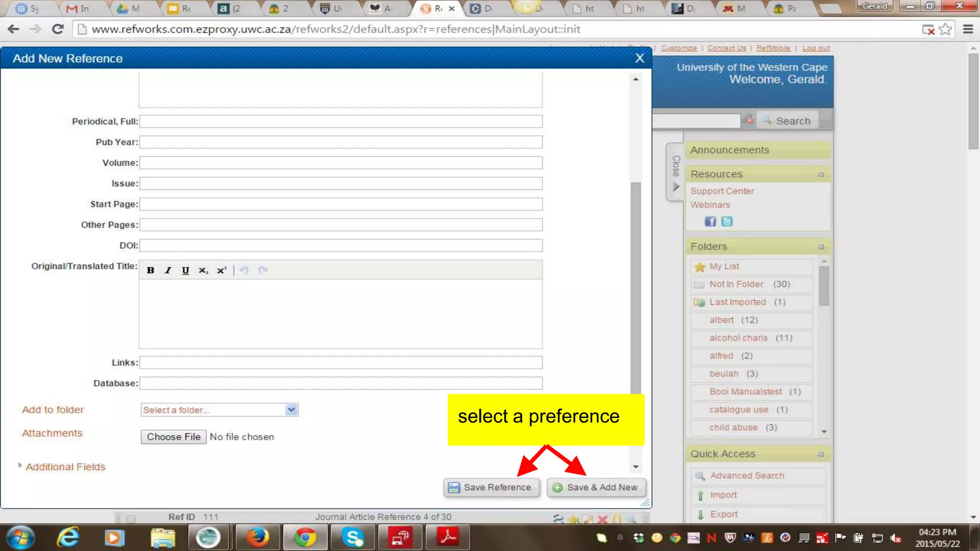Toggle underline in the title editor
The image size is (980, 551).
pyautogui.click(x=185, y=270)
